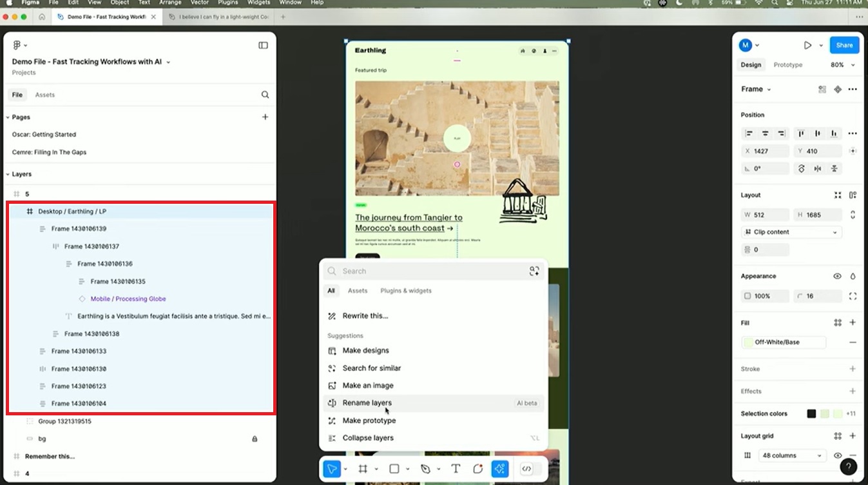The height and width of the screenshot is (485, 868).
Task: Switch to the Assets tab in left panel
Action: (x=44, y=95)
